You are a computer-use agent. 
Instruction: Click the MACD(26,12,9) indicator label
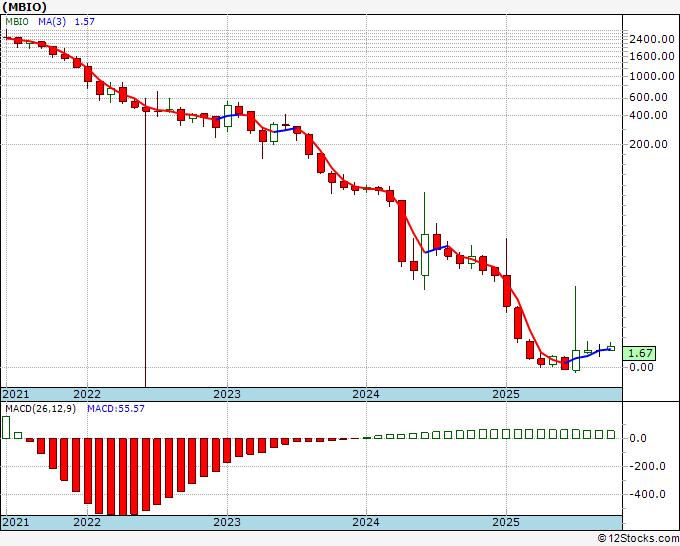pos(40,409)
